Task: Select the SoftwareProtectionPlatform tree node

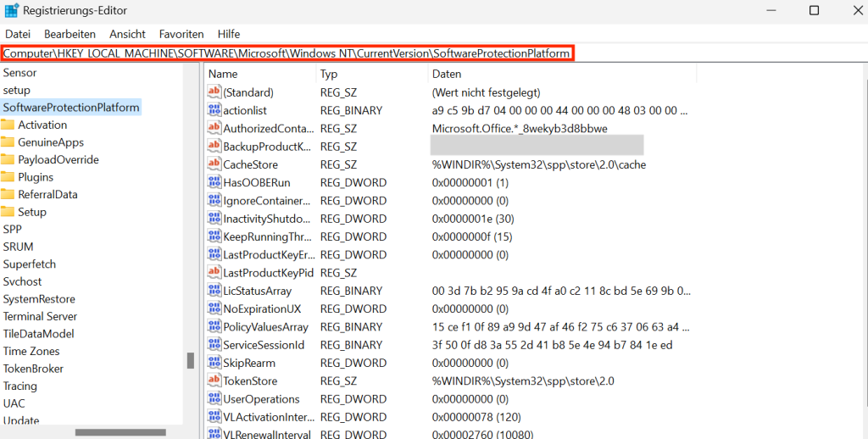Action: tap(71, 108)
